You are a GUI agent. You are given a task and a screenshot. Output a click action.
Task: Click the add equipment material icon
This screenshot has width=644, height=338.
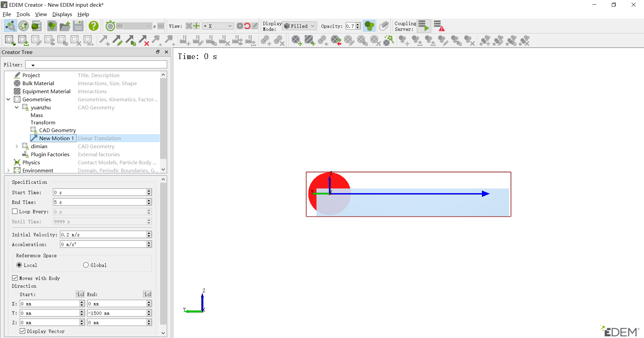(310, 41)
